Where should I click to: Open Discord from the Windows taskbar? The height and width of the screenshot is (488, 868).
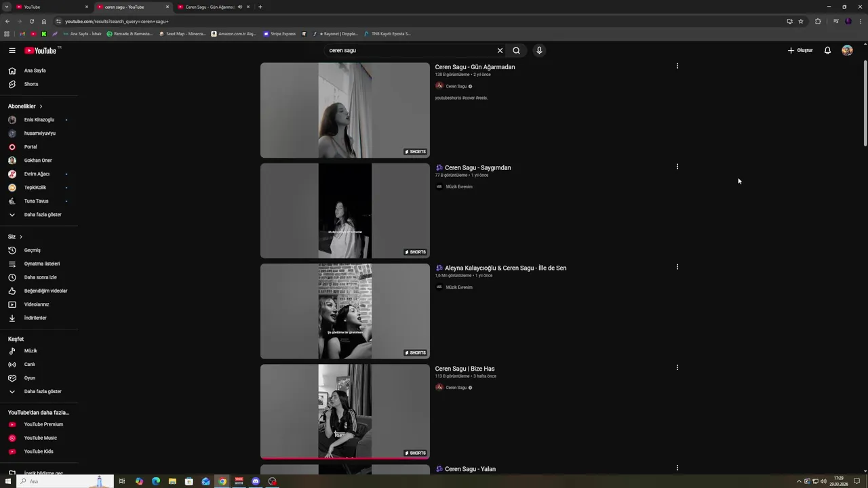(256, 481)
